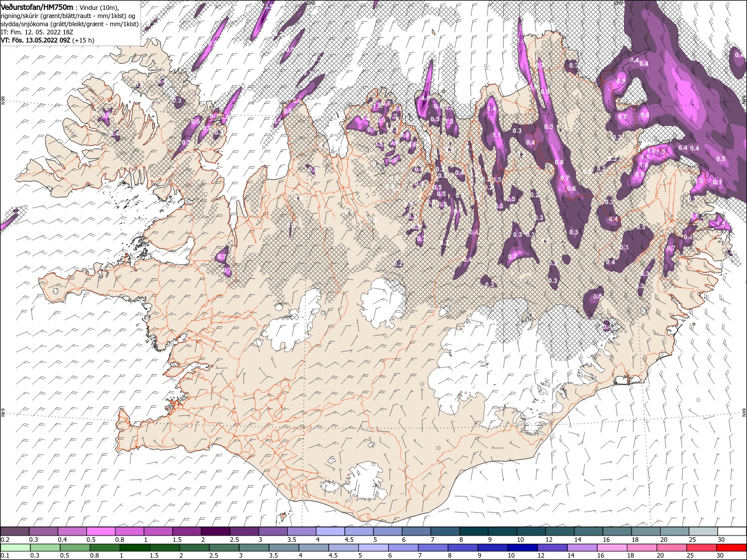Choose the periwinkle swatch labeled 6 in rain legend

click(403, 547)
